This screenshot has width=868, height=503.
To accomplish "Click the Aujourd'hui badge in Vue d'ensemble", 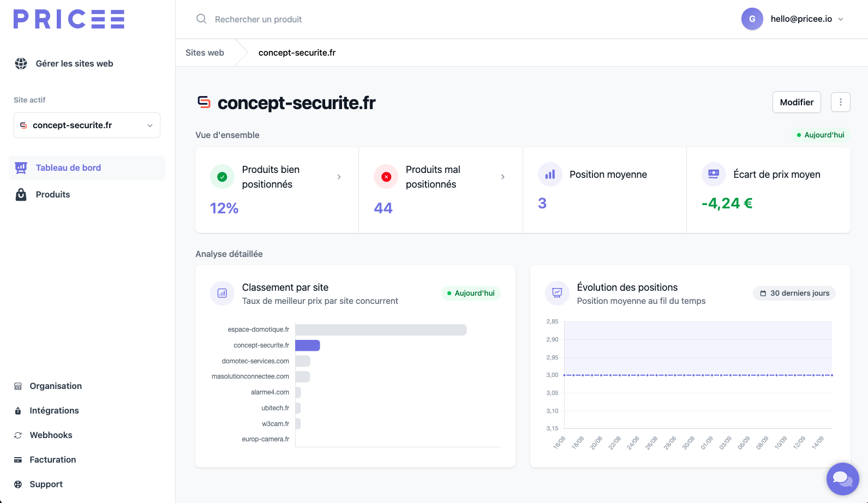I will coord(821,135).
